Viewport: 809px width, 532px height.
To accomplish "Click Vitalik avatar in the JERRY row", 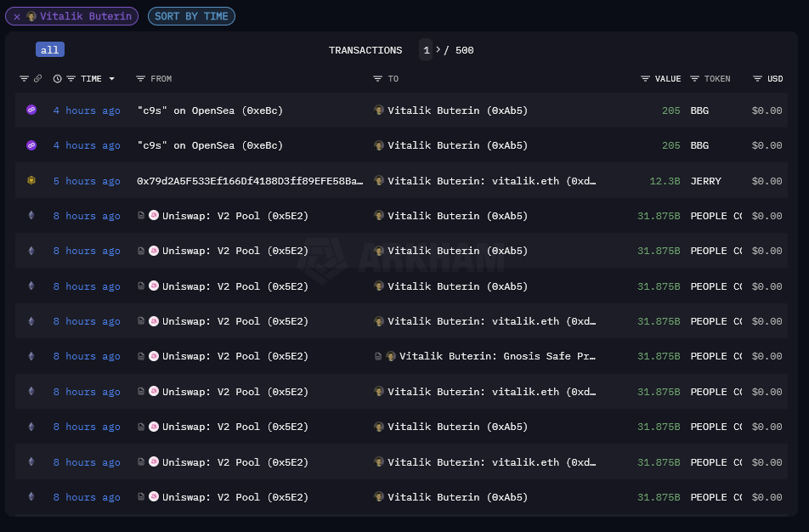I will pos(379,180).
